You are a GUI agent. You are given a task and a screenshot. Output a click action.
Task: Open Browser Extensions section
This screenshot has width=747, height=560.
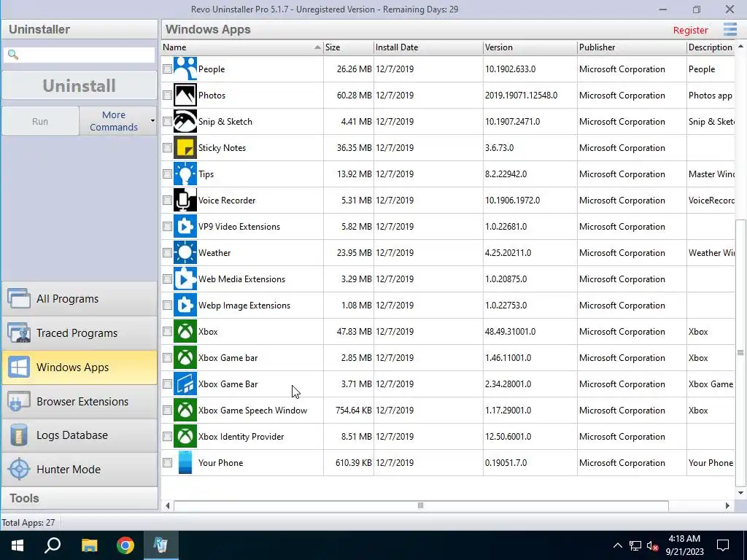tap(80, 402)
